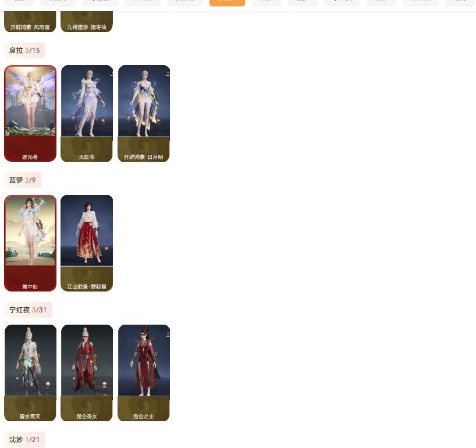Click the highlighted orange tab
This screenshot has height=448, width=476.
click(x=227, y=2)
